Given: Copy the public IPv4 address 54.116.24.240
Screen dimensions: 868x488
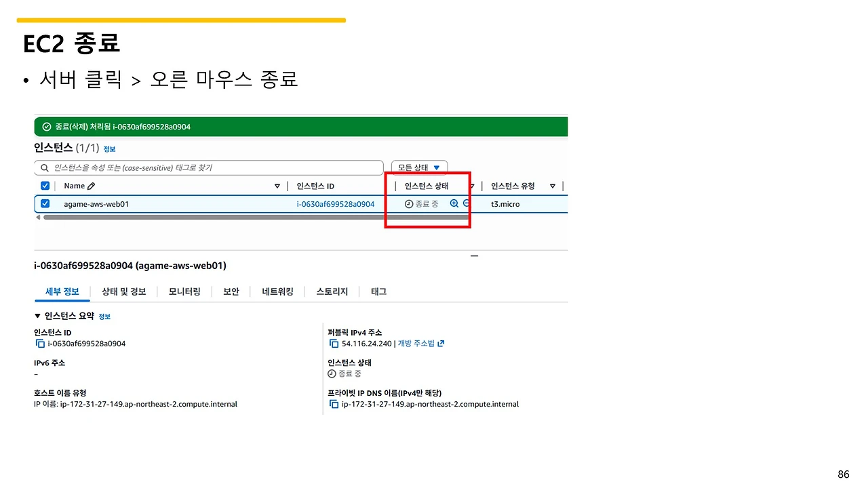Looking at the screenshot, I should (x=334, y=343).
